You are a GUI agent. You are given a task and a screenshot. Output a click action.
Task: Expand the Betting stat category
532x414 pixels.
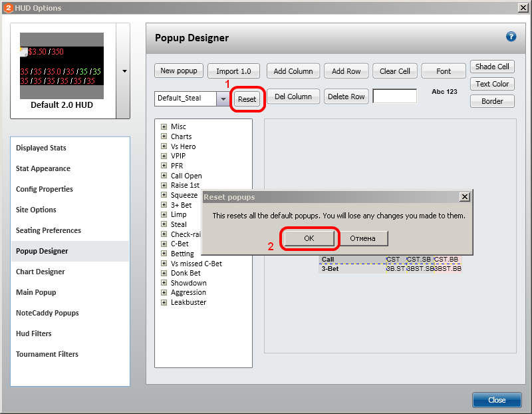point(164,253)
